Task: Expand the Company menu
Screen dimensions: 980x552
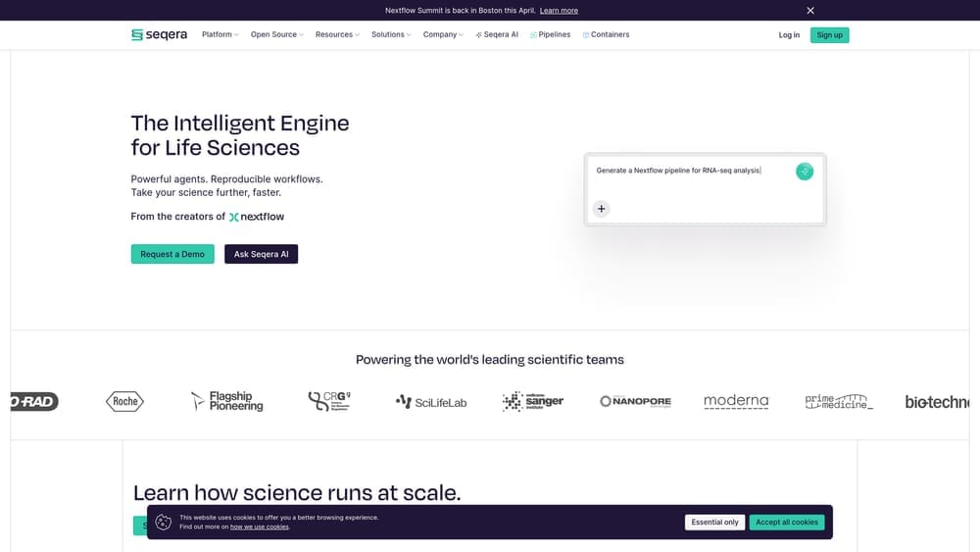Action: (443, 35)
